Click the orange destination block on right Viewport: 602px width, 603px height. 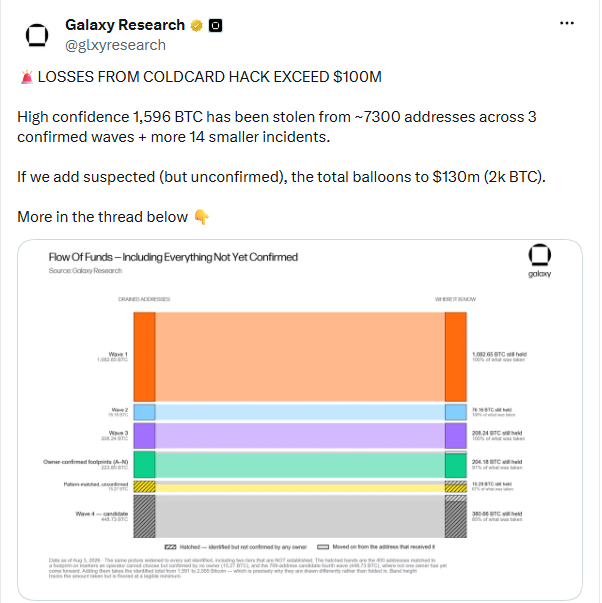tap(456, 357)
